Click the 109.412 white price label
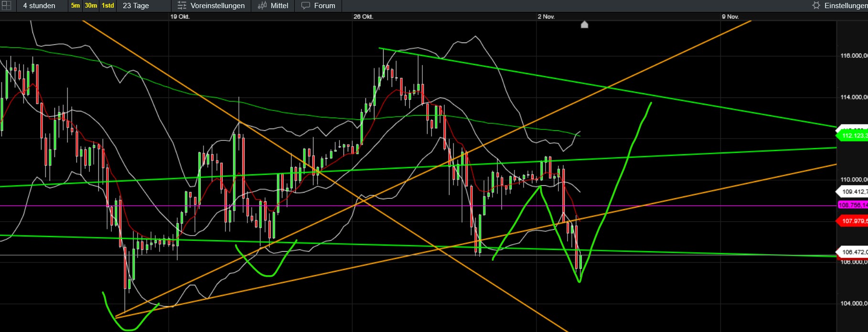The image size is (868, 332). [853, 192]
